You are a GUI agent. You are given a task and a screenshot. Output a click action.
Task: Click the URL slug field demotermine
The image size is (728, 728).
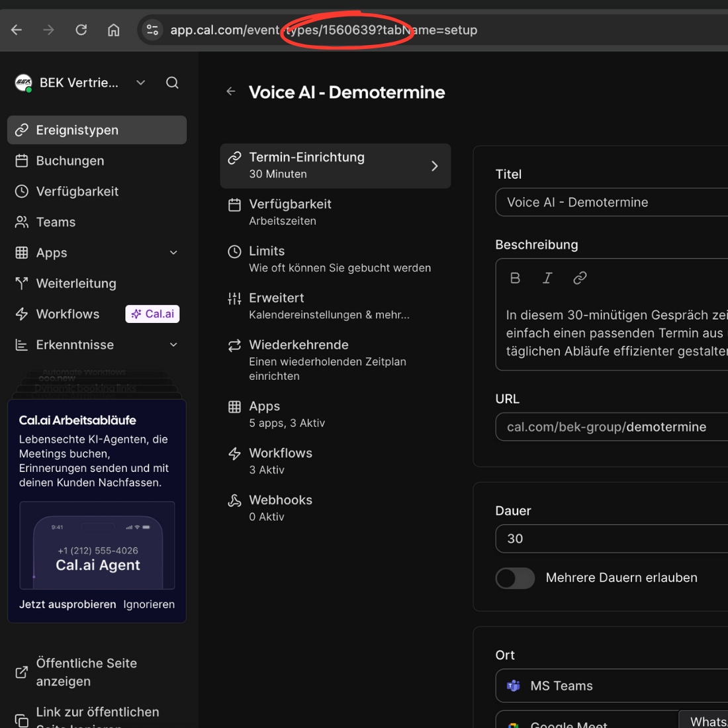612,427
